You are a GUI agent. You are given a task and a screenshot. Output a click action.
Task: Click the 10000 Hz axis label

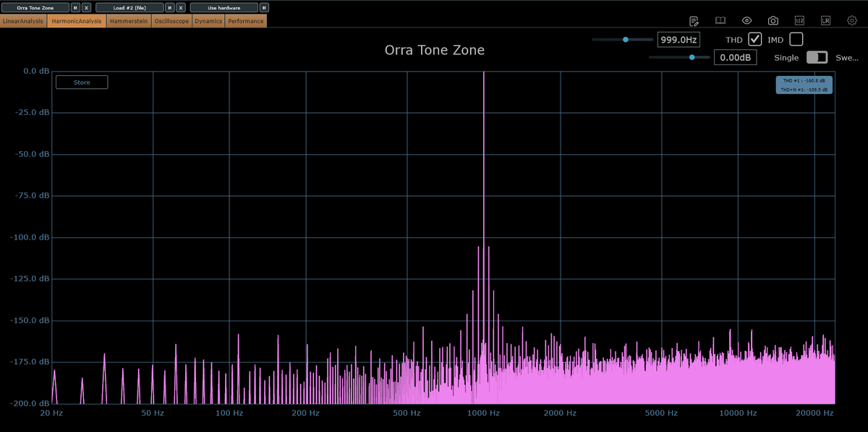(738, 413)
